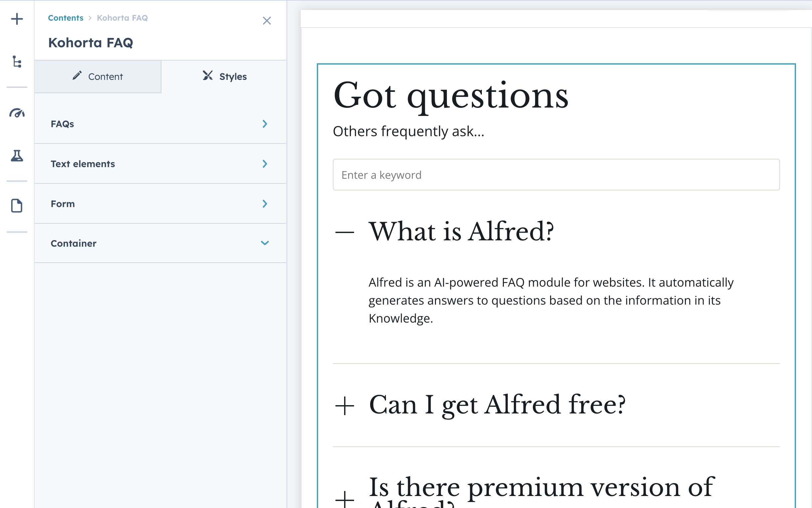This screenshot has width=812, height=508.
Task: Click the Kohorta FAQ panel title
Action: [91, 43]
